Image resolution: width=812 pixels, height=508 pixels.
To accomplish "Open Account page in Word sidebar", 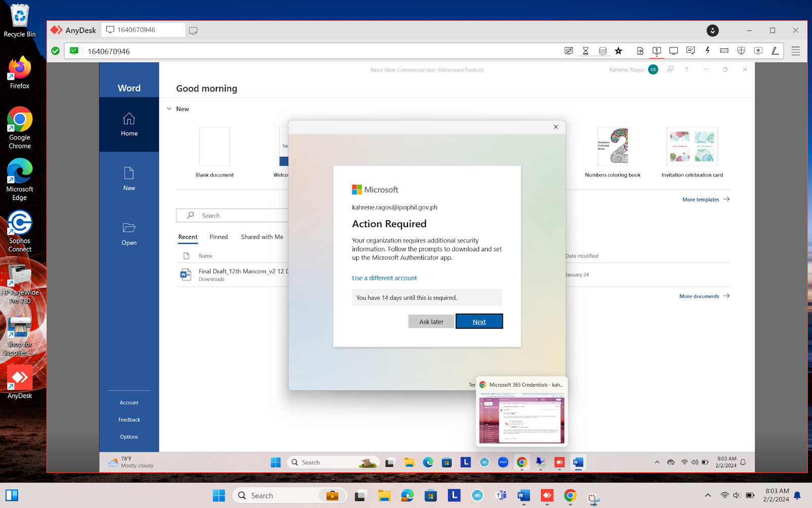I will (x=129, y=403).
